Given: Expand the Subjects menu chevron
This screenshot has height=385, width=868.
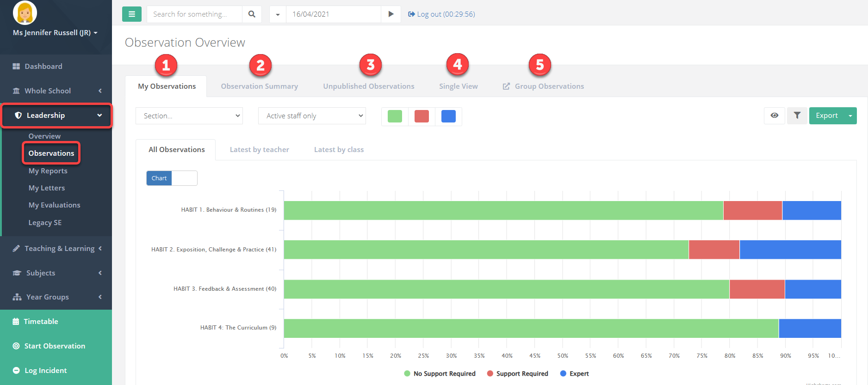Looking at the screenshot, I should pyautogui.click(x=100, y=273).
